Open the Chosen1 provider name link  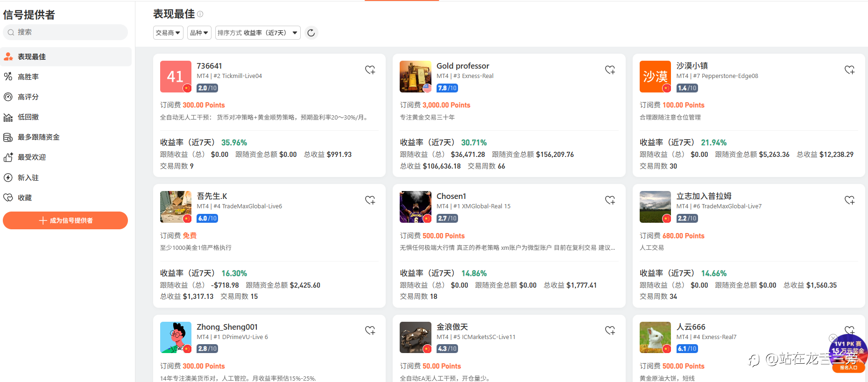click(451, 196)
